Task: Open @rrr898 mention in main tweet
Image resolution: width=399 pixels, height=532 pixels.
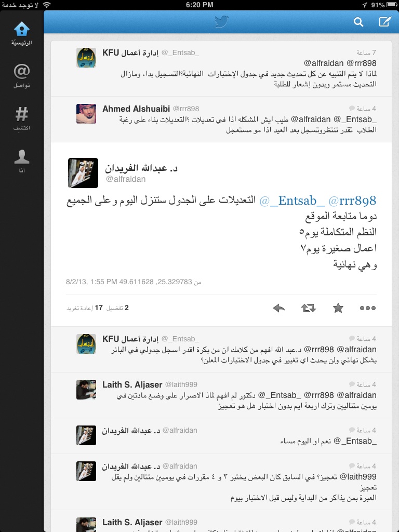Action: (352, 201)
